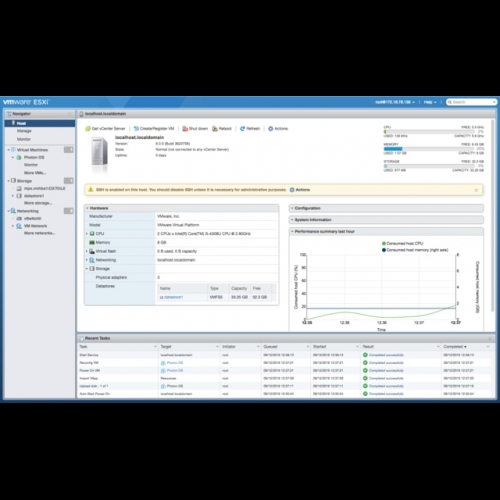The height and width of the screenshot is (500, 500).
Task: Click the More networks... link
Action: [x=40, y=233]
